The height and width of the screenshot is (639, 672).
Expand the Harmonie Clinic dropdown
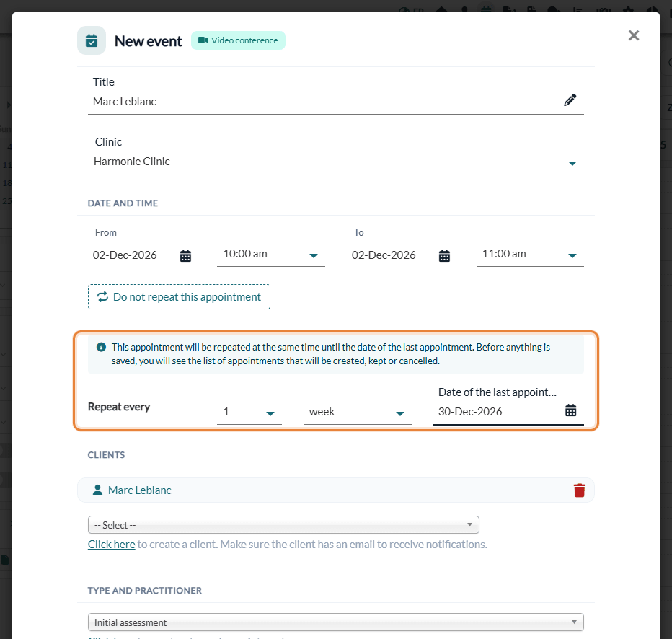point(336,162)
